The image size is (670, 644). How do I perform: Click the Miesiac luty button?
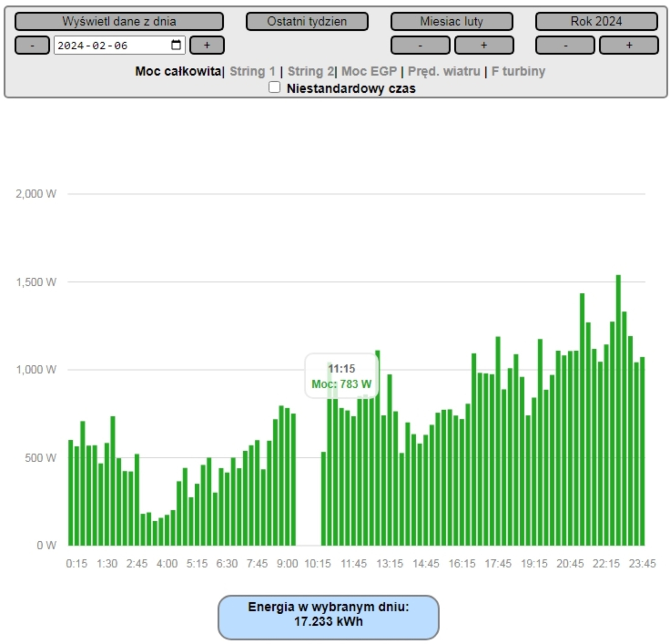coord(451,21)
